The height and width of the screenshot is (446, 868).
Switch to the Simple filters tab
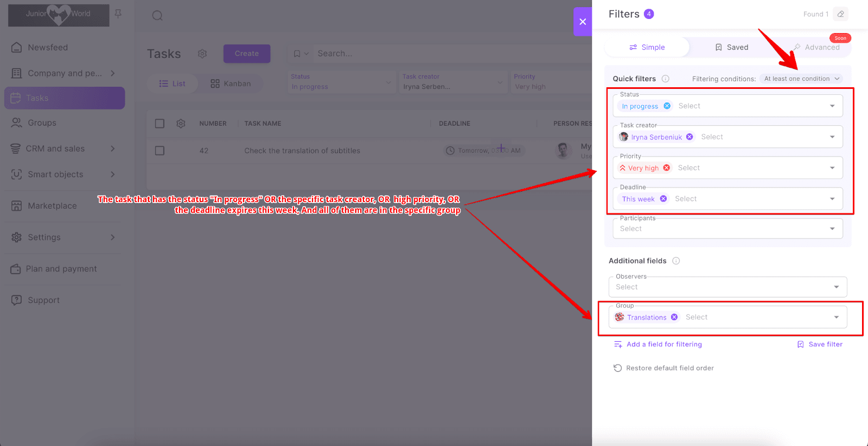click(x=647, y=48)
